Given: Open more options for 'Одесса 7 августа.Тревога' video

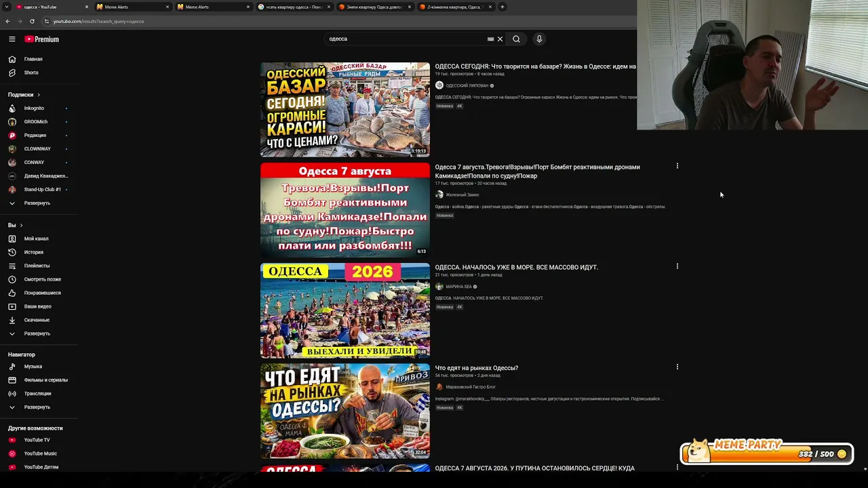Looking at the screenshot, I should point(677,166).
